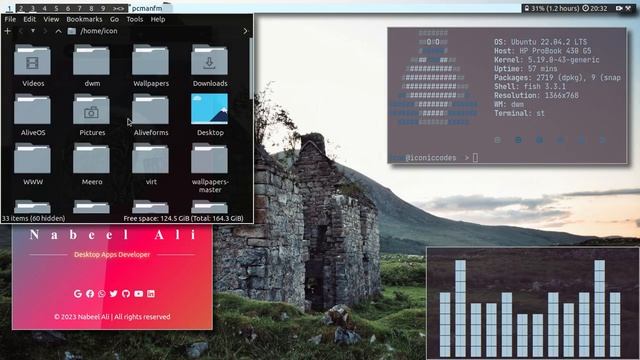Switch to dwm workspace tag 1
Screen dimensions: 640x360
(9, 8)
